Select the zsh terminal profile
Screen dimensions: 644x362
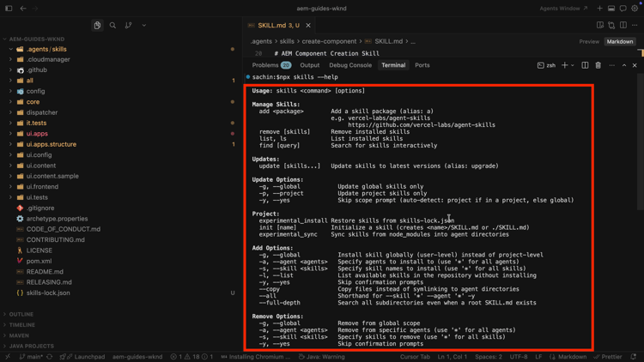point(547,65)
